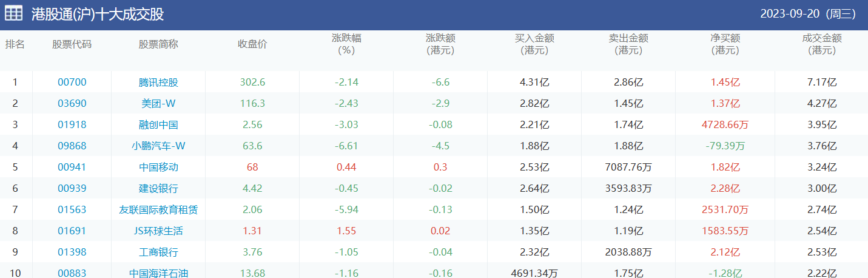
Task: Click stock code 09868
Action: [x=72, y=146]
